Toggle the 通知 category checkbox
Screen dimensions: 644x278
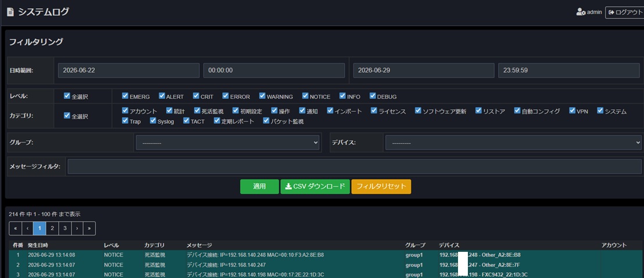[x=302, y=111]
